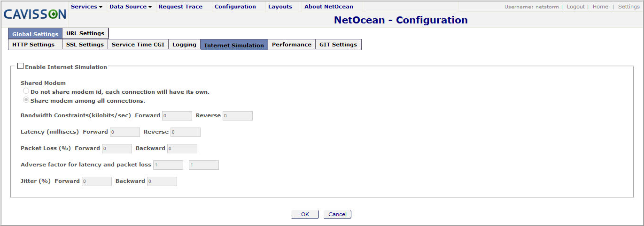This screenshot has width=644, height=226.
Task: Open the Settings link
Action: click(629, 7)
